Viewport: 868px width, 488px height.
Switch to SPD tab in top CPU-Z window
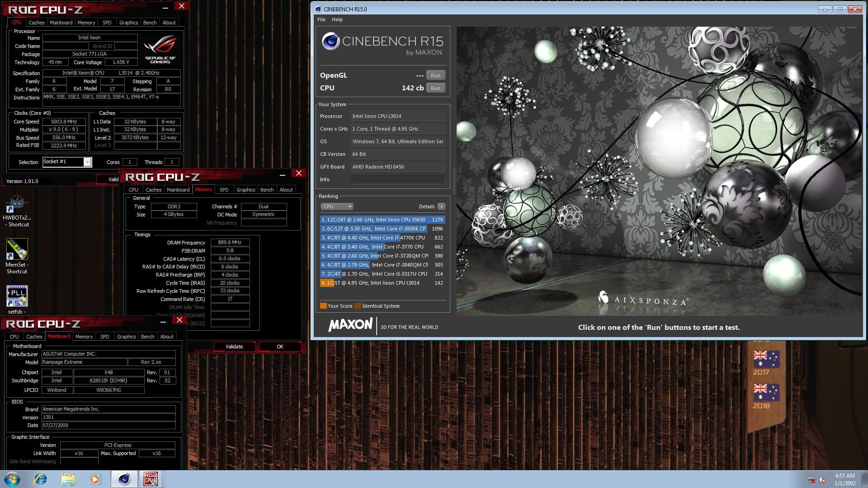pyautogui.click(x=107, y=23)
